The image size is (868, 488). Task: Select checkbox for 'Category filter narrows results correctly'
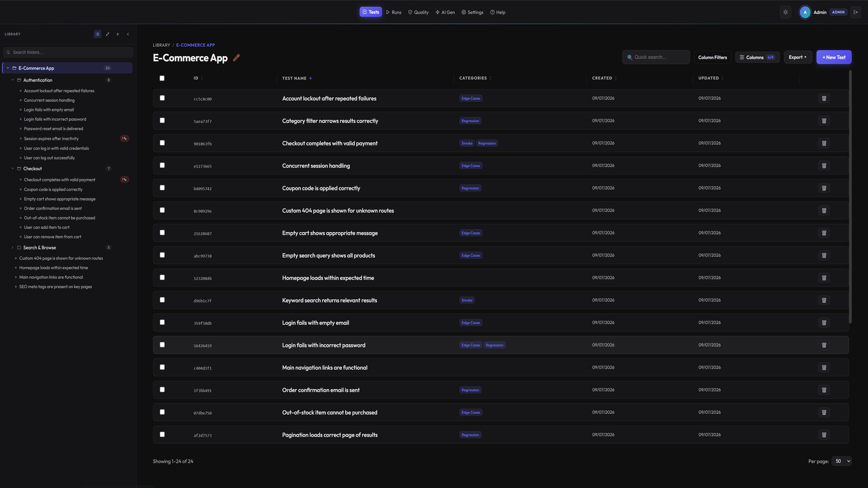[x=162, y=121]
